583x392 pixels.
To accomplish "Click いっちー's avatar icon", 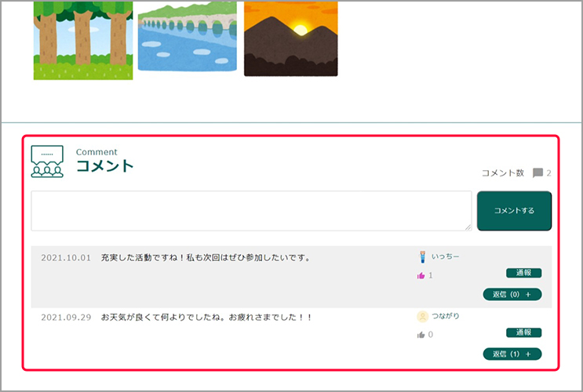I will pyautogui.click(x=422, y=256).
